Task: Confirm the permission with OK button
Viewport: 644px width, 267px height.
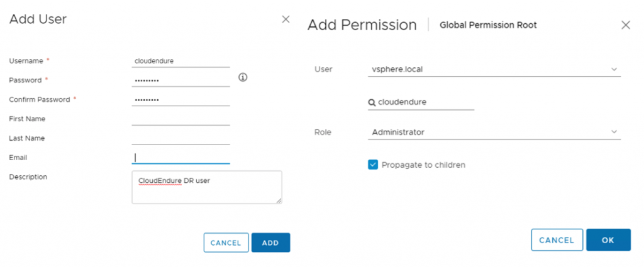Action: coord(608,240)
